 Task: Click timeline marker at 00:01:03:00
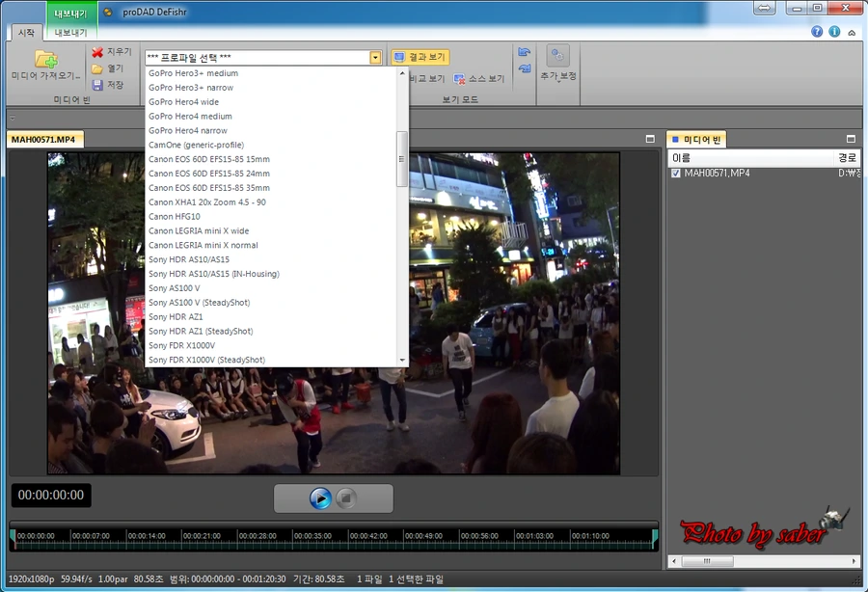pyautogui.click(x=534, y=536)
